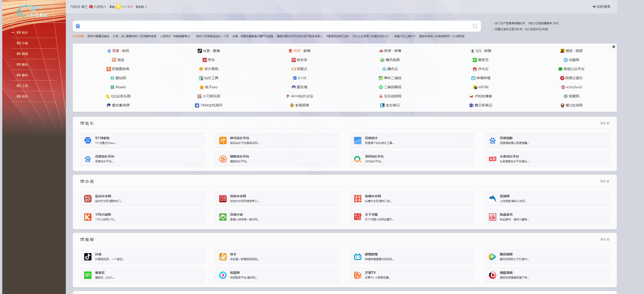Open the 阿里云金秋云显示秒杀 promo notice
Viewport: 644px width, 294px height.
pos(521,29)
